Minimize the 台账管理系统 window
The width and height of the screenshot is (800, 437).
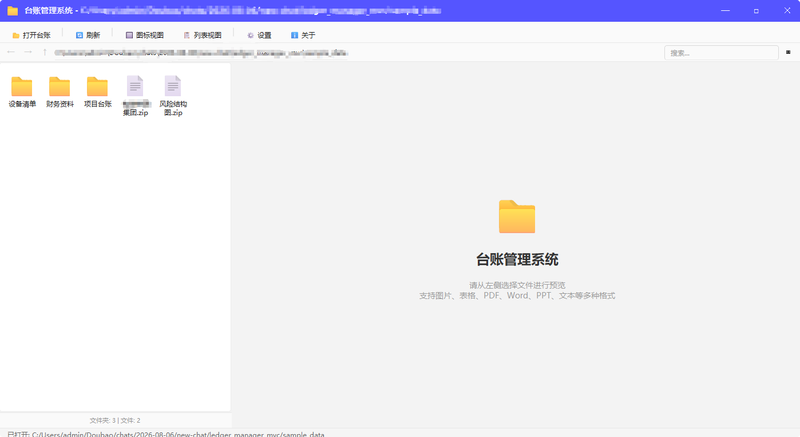point(725,11)
